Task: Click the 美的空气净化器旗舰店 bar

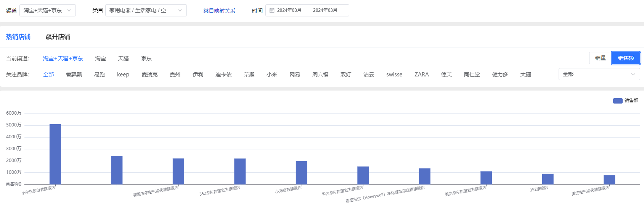Action: (x=609, y=180)
